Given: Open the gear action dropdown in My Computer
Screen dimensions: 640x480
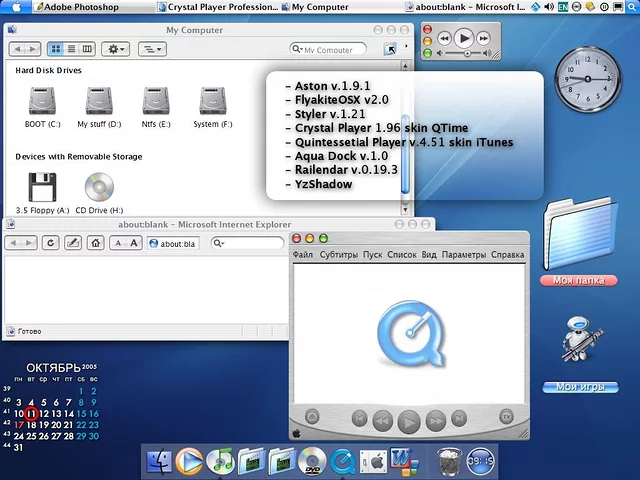Looking at the screenshot, I should pos(116,49).
